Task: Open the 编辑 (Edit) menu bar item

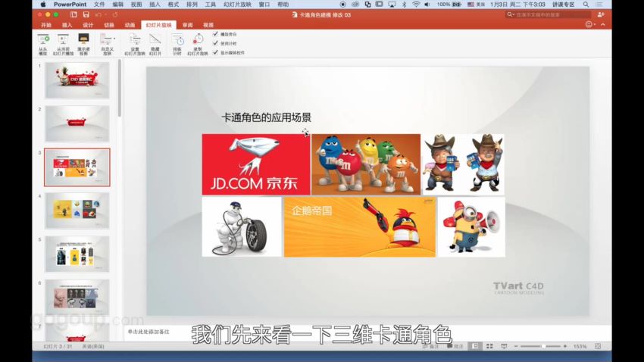Action: 118,5
